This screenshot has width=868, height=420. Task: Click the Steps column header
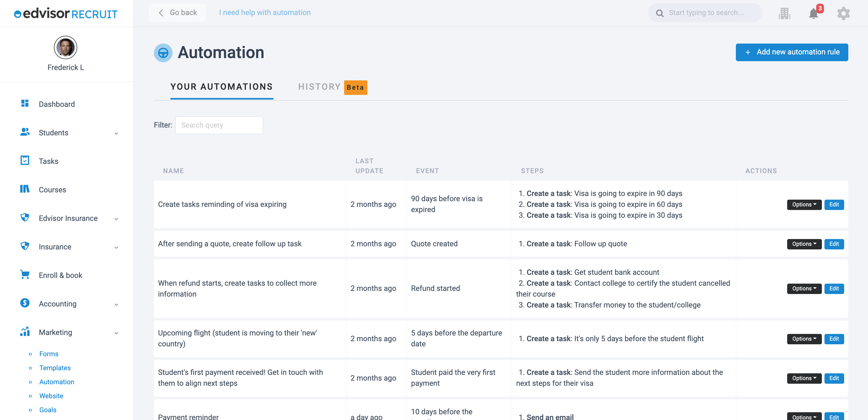(532, 171)
